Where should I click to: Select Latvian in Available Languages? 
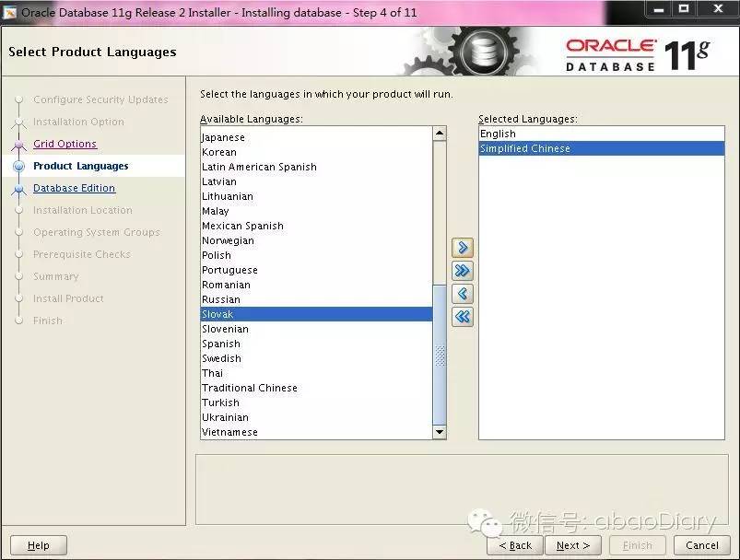316,181
